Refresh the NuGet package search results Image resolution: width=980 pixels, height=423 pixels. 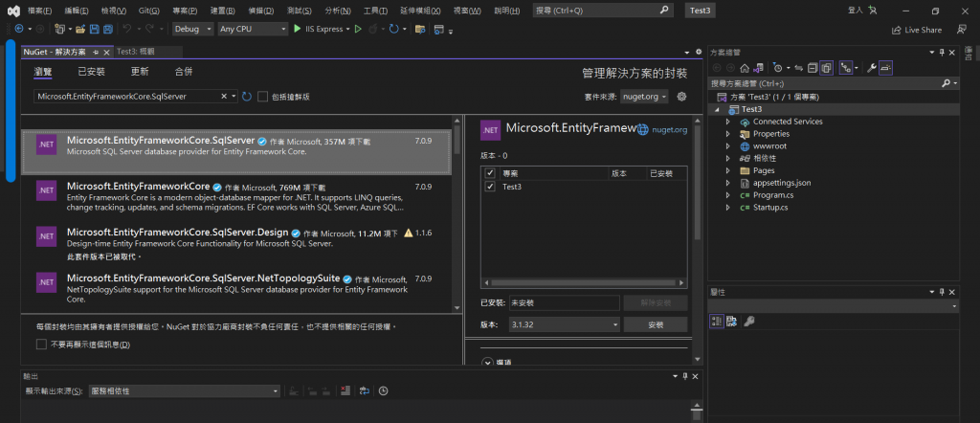[x=247, y=97]
